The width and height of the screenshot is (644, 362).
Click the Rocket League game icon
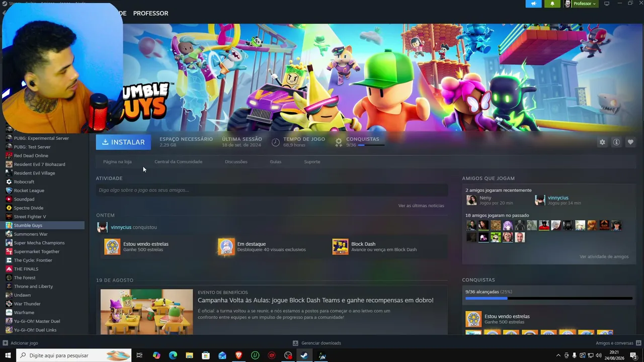click(9, 191)
